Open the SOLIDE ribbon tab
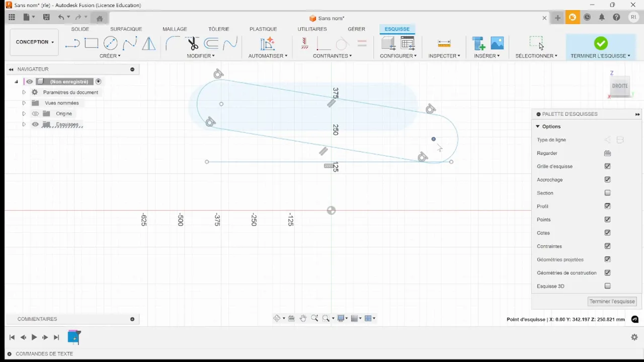The width and height of the screenshot is (644, 362). coord(80,29)
